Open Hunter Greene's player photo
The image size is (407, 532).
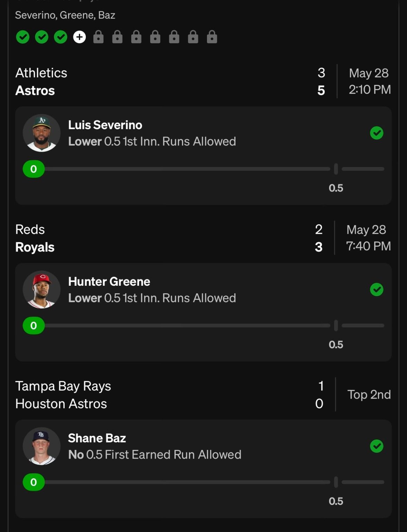click(x=42, y=290)
